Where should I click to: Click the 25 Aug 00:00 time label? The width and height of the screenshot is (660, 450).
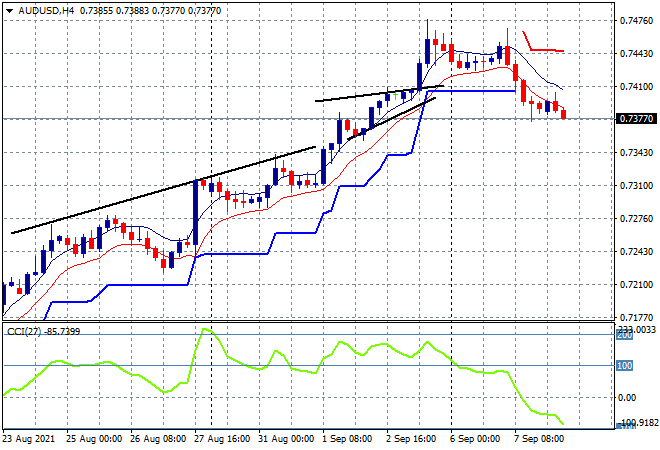(94, 439)
